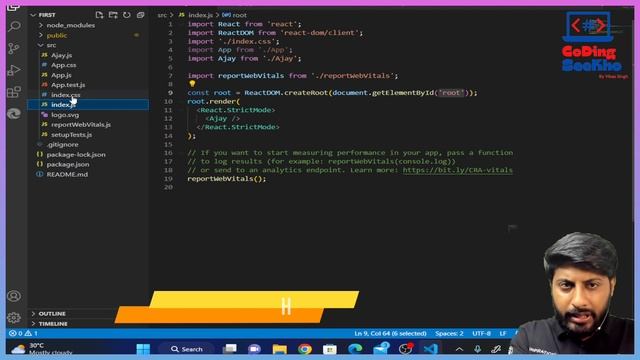This screenshot has width=640, height=360.
Task: Open Windows Start menu
Action: 143,349
